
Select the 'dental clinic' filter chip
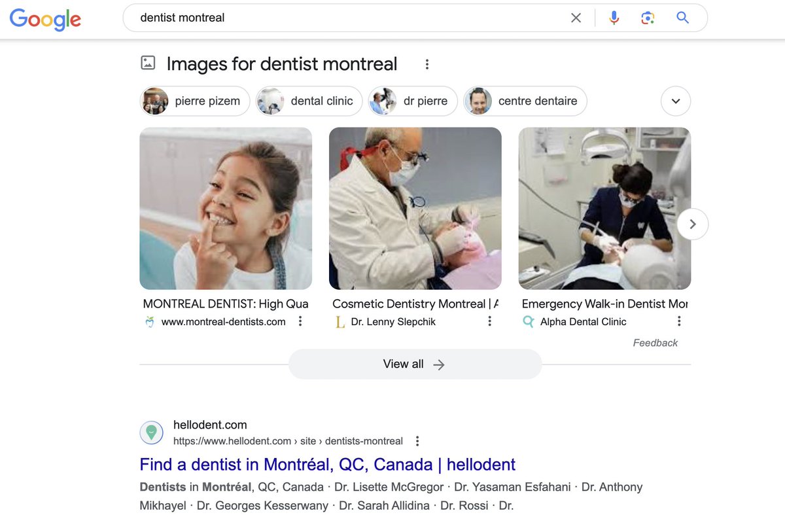click(x=309, y=101)
